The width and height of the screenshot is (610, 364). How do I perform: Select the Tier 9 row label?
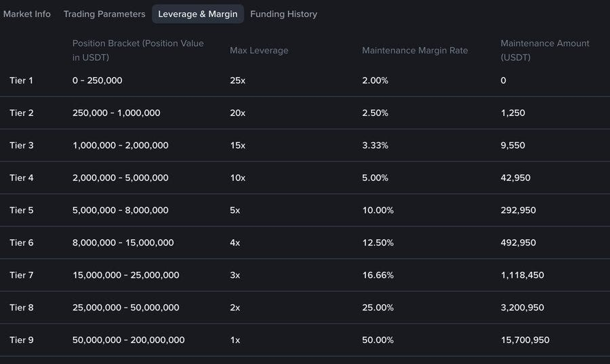[x=22, y=340]
